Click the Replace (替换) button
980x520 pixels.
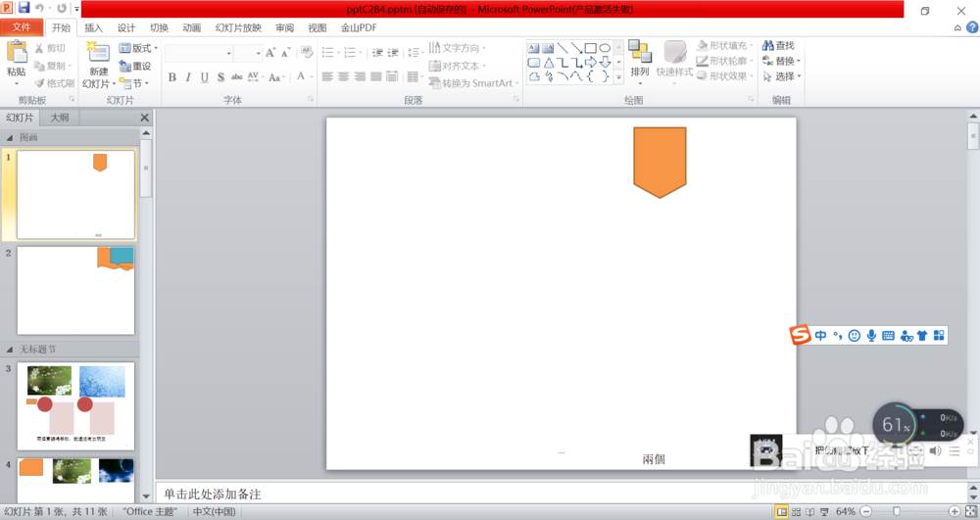pyautogui.click(x=781, y=61)
